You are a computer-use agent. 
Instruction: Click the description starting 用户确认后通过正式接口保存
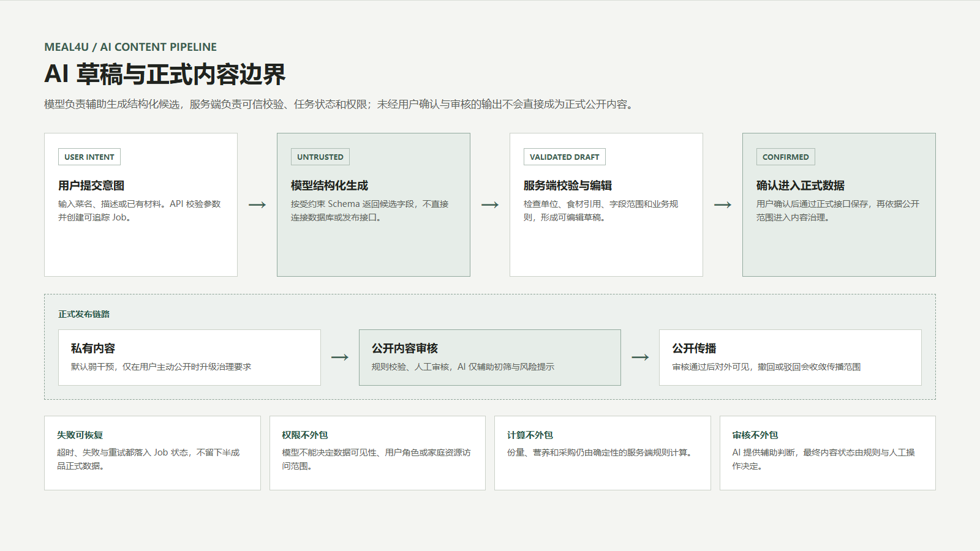point(838,211)
